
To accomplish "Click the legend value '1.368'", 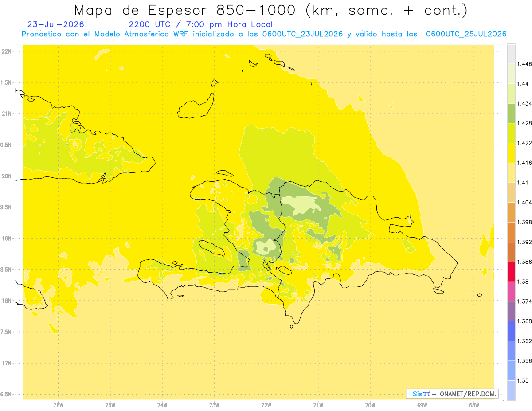I will pyautogui.click(x=524, y=321).
